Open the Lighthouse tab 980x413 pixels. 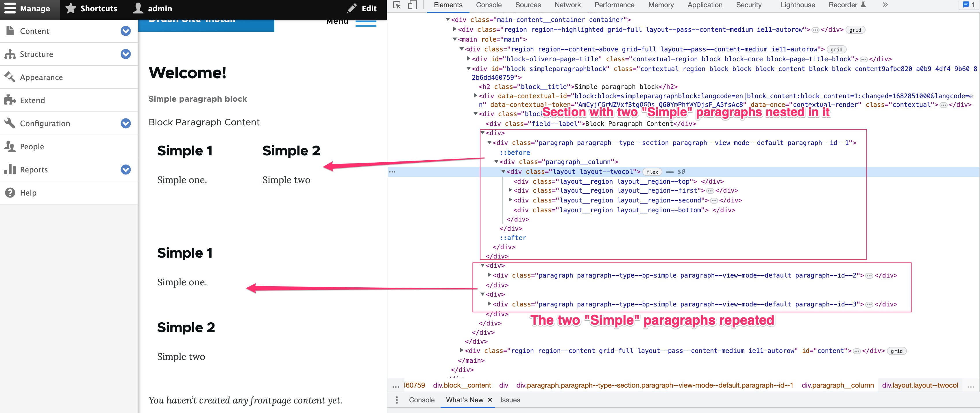point(797,5)
